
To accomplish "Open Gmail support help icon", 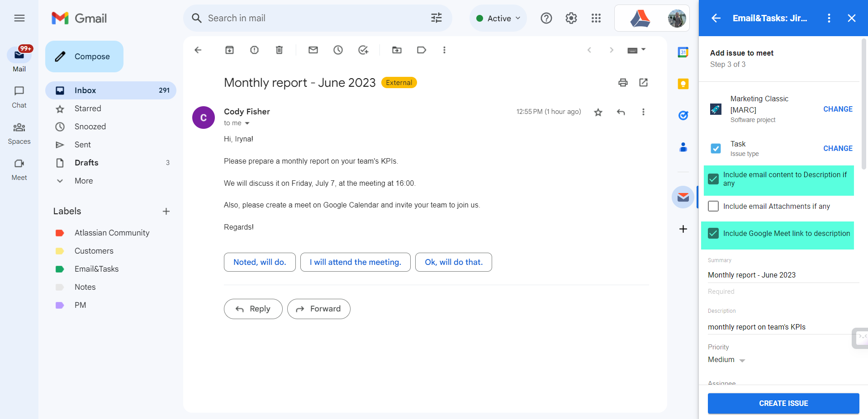I will click(x=546, y=18).
